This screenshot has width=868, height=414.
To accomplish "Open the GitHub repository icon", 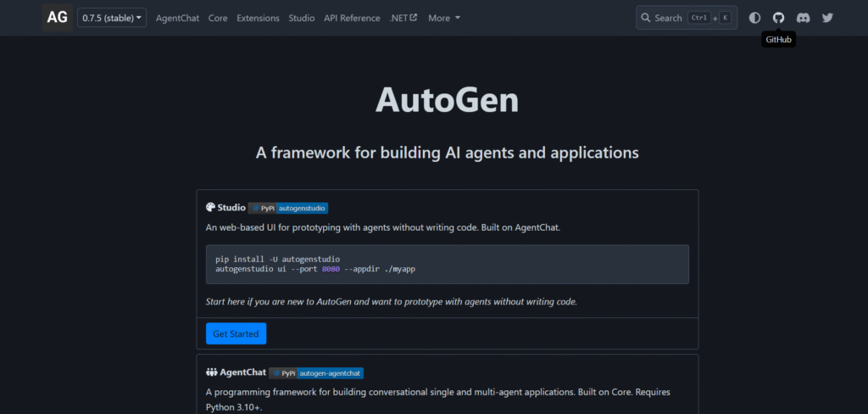I will tap(778, 18).
